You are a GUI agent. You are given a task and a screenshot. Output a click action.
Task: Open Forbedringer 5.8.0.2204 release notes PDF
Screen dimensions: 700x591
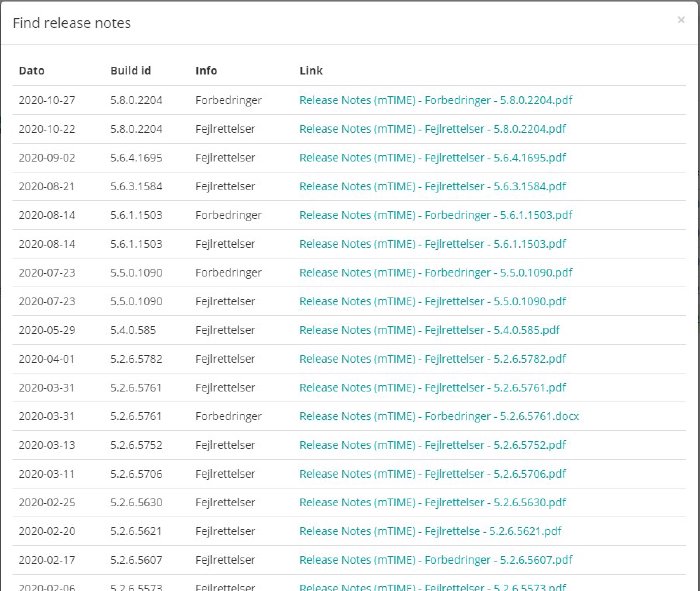[x=435, y=100]
